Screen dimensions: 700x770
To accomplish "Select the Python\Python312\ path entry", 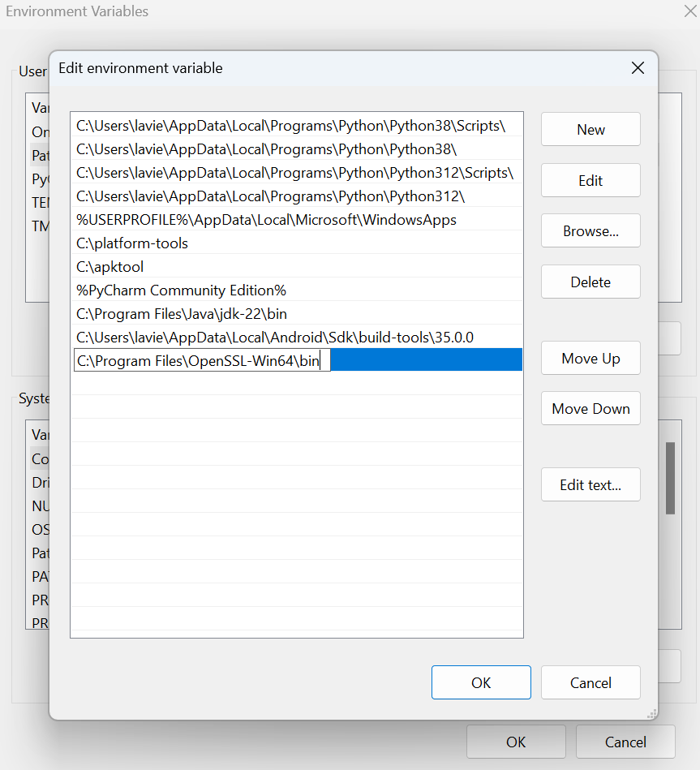I will click(x=297, y=196).
